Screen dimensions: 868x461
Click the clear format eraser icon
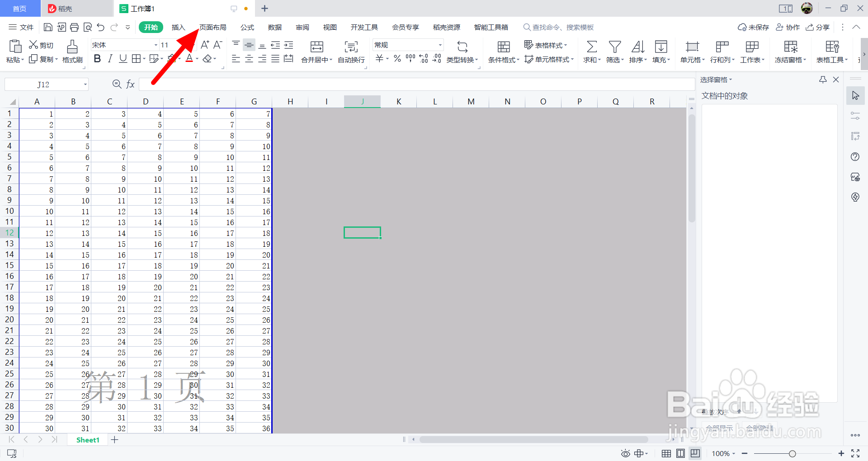point(207,59)
